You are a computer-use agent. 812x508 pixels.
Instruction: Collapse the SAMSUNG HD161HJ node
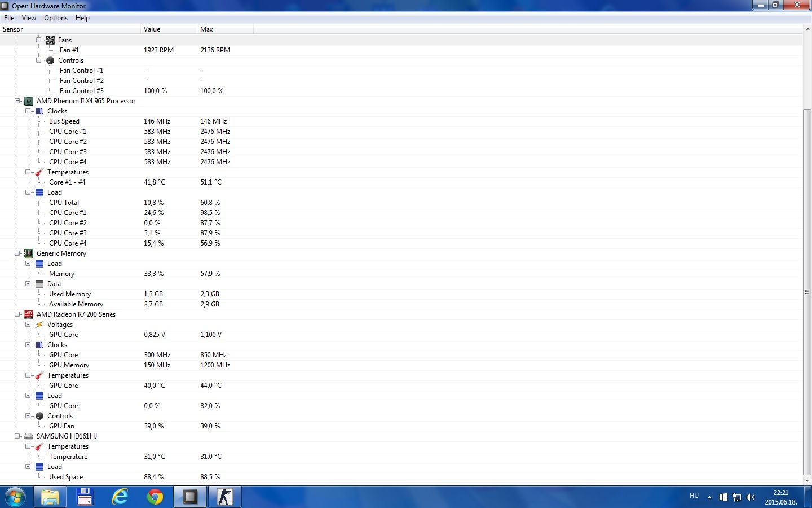(17, 436)
